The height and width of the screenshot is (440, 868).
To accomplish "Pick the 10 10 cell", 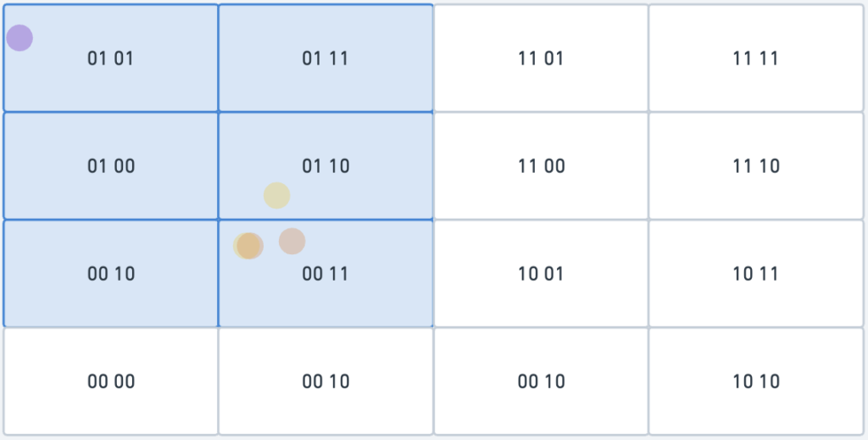I will pos(755,382).
